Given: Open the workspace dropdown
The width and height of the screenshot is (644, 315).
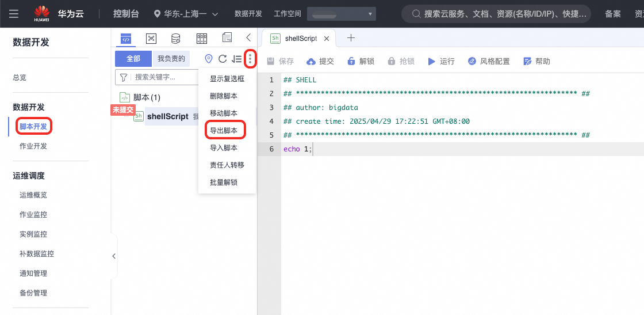Looking at the screenshot, I should 342,14.
